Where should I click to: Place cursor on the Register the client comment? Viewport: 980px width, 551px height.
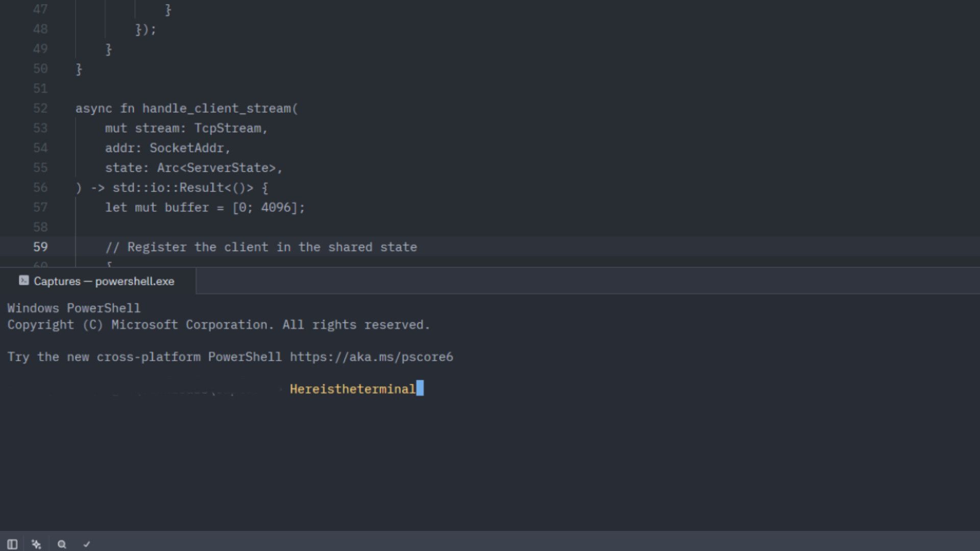pos(261,247)
